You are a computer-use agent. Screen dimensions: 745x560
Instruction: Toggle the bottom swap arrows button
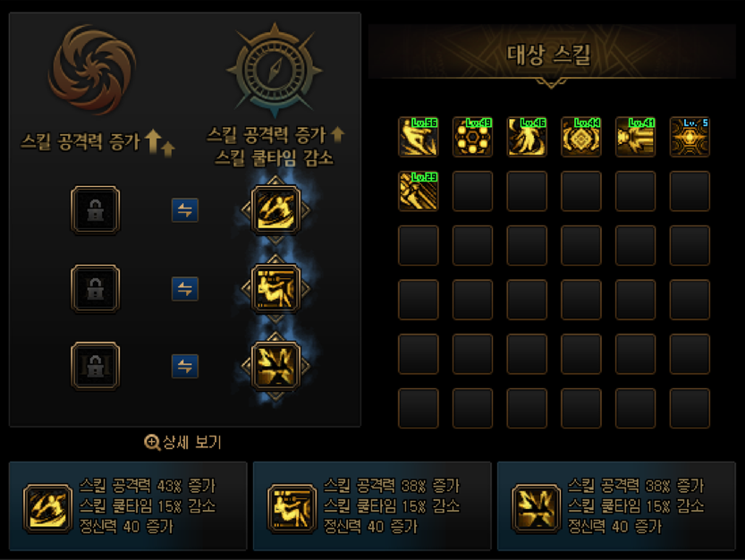click(x=185, y=366)
